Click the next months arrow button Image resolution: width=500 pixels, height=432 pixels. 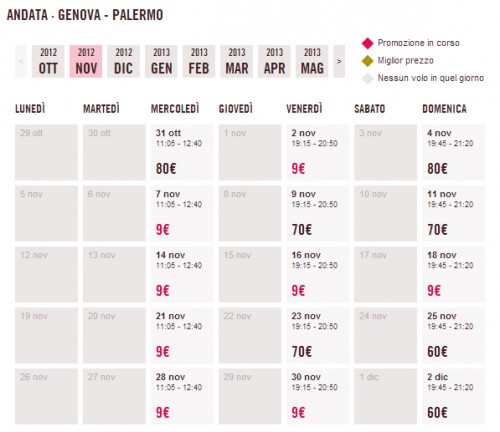coord(339,62)
